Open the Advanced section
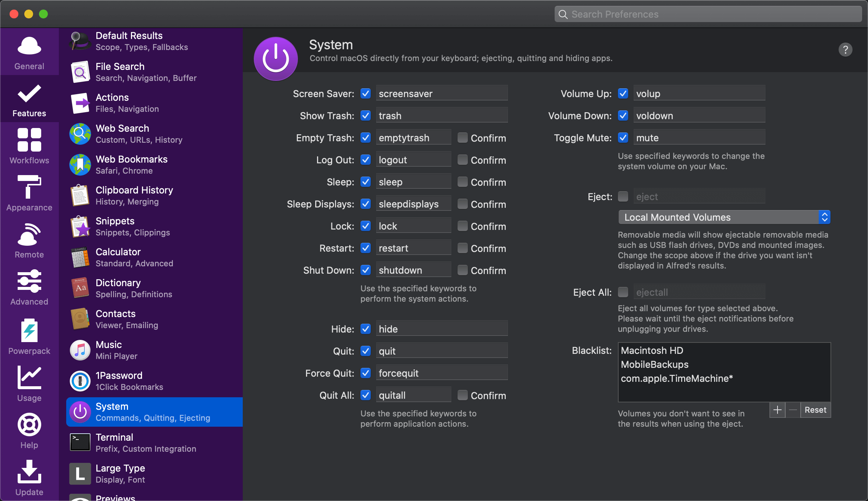 coord(29,287)
